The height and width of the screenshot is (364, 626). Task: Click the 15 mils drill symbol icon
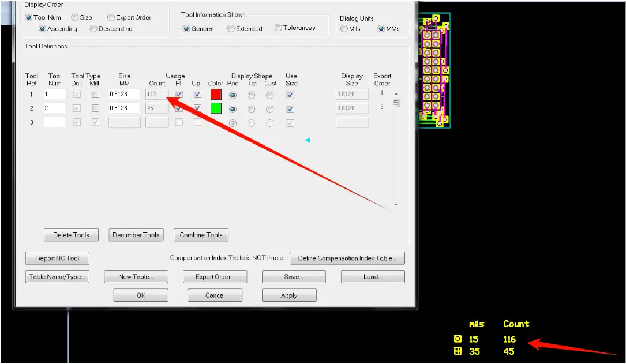click(x=458, y=339)
